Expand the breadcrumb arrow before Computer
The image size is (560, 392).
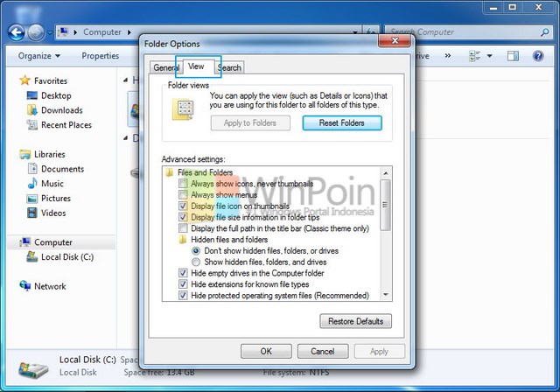coord(75,32)
